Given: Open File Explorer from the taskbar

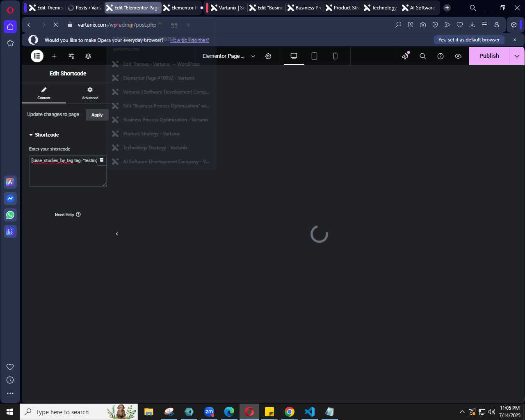Looking at the screenshot, I should coord(148,412).
